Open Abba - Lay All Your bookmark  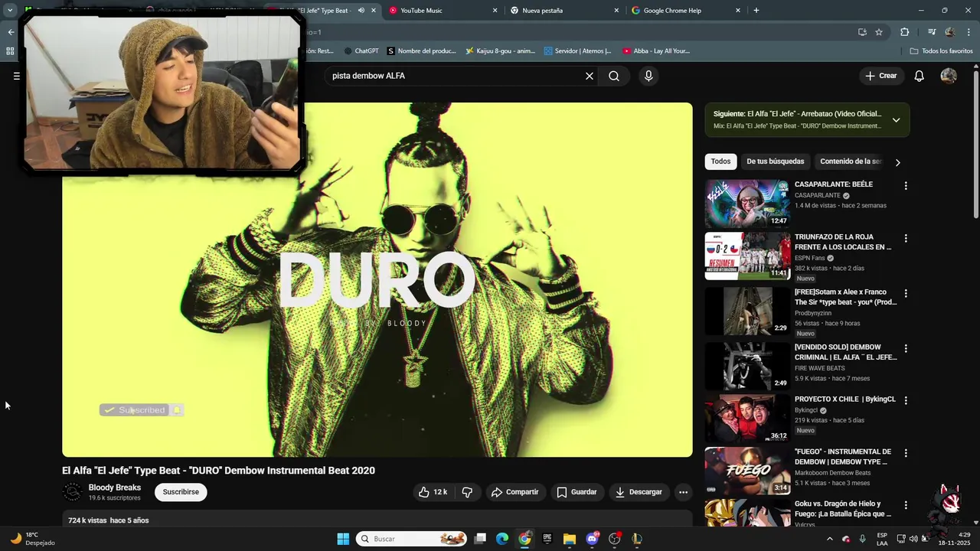(x=656, y=51)
